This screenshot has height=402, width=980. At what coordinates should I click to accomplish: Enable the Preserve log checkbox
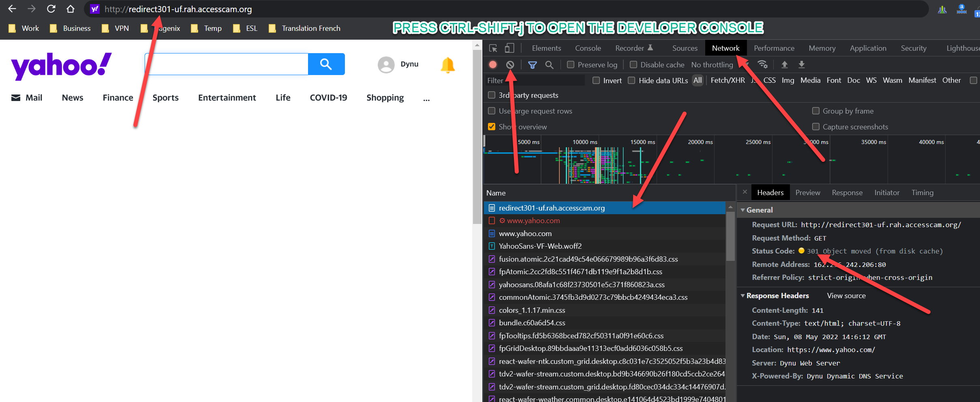tap(571, 64)
